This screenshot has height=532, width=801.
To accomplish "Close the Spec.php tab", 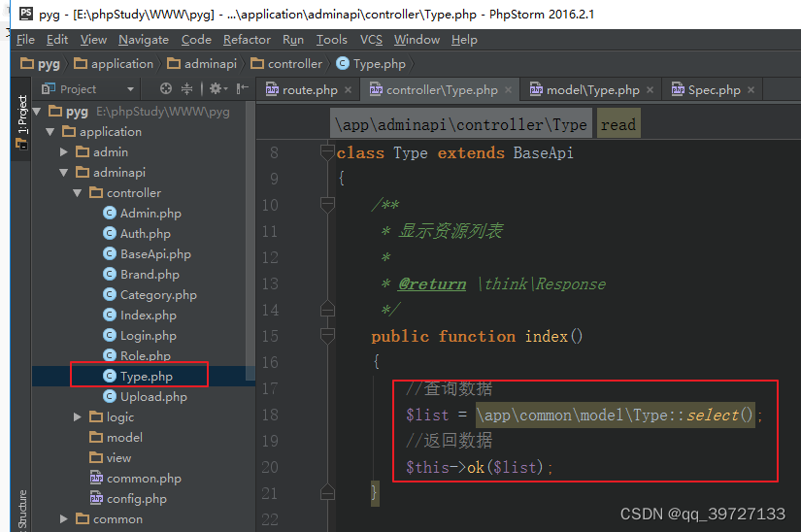I will point(751,90).
